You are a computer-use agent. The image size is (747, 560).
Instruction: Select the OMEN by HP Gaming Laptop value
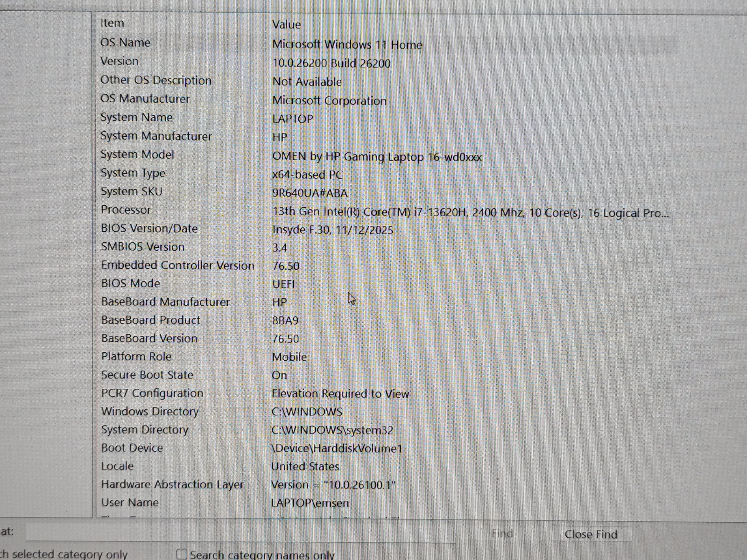click(377, 157)
